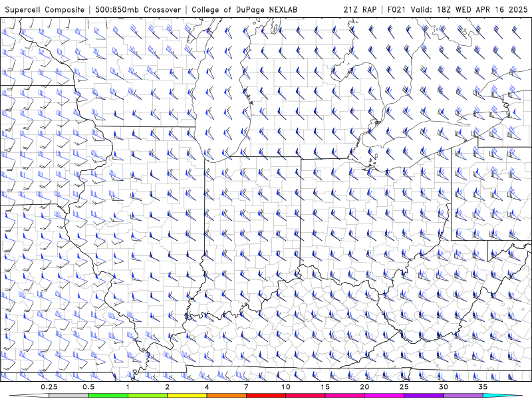Click the "F021" forecast hour label
This screenshot has height=399, width=532.
point(397,9)
